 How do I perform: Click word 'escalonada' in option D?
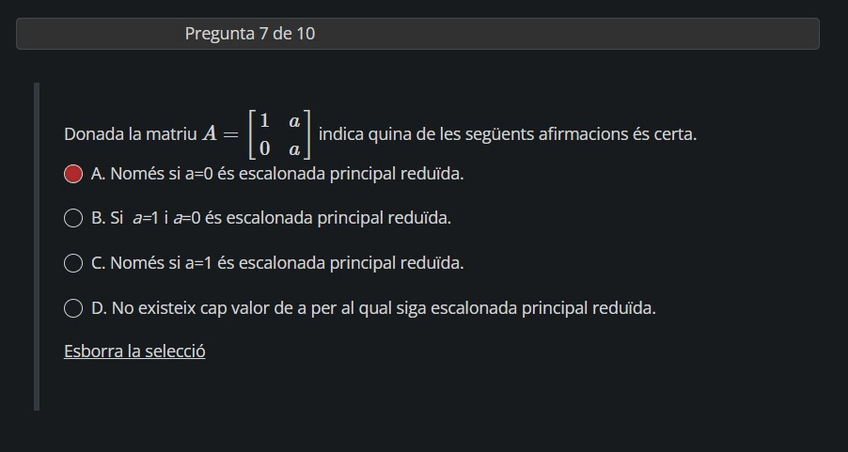[x=476, y=308]
